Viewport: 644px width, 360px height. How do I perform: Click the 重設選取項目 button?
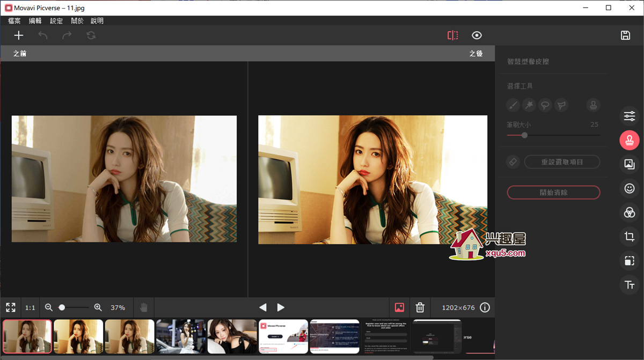point(562,161)
